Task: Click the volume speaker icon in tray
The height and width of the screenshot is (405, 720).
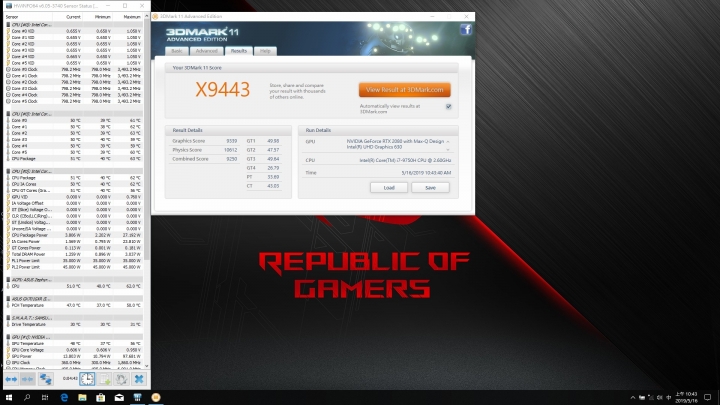Action: pyautogui.click(x=660, y=398)
